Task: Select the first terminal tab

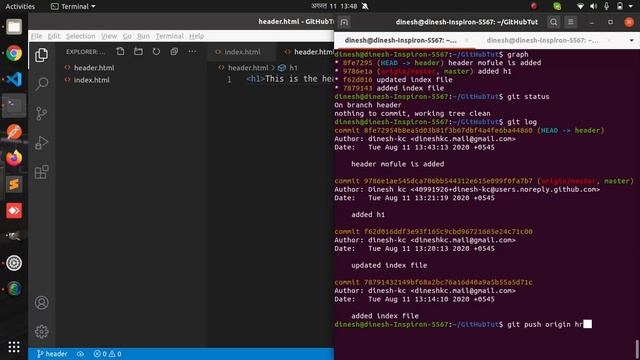Action: pyautogui.click(x=400, y=40)
